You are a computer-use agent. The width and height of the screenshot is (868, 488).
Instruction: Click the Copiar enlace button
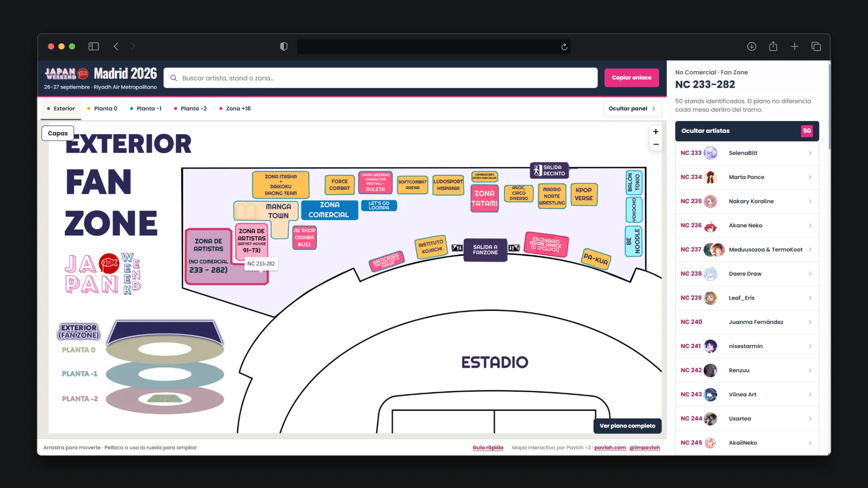click(x=632, y=78)
